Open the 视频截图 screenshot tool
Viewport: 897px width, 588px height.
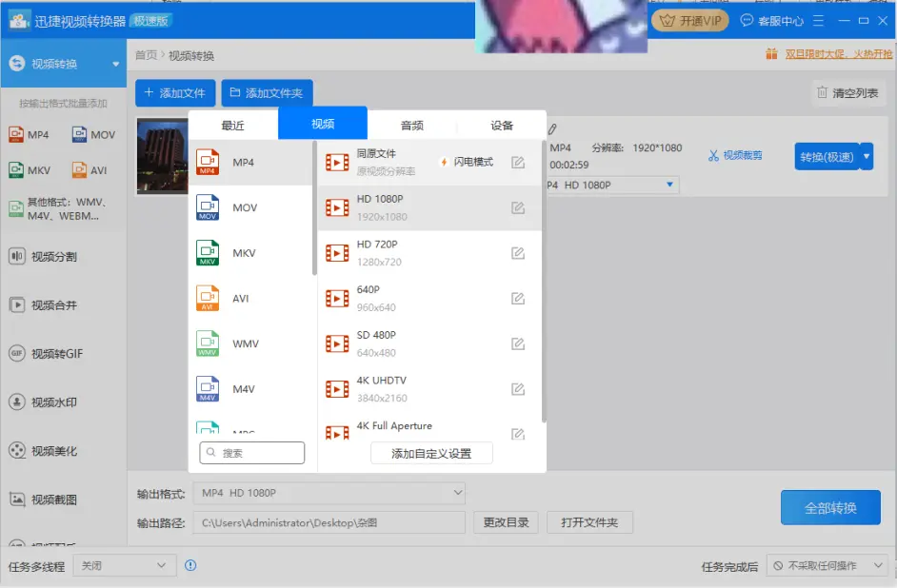click(x=43, y=500)
